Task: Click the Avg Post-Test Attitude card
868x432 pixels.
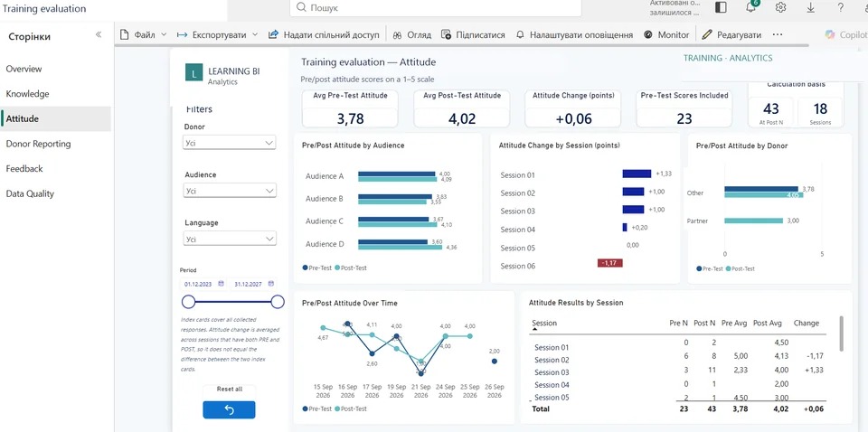Action: (x=462, y=109)
